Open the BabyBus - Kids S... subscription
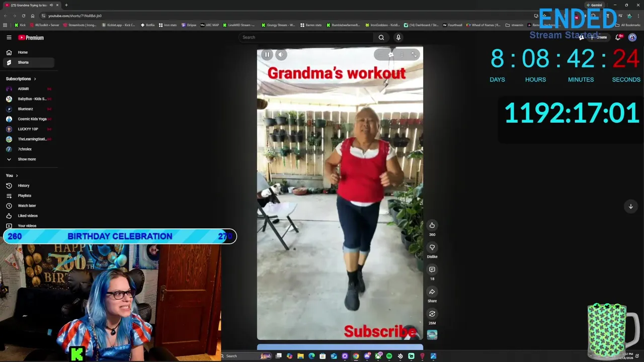 (28, 99)
